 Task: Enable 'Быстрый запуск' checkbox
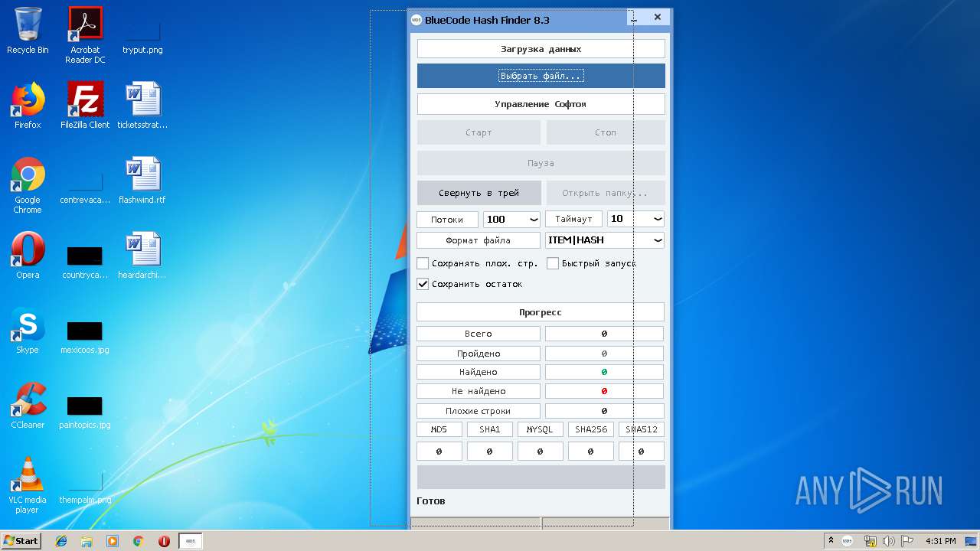tap(553, 263)
